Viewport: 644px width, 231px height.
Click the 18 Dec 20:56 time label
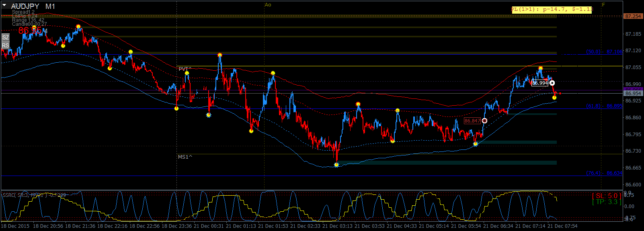coord(48,226)
